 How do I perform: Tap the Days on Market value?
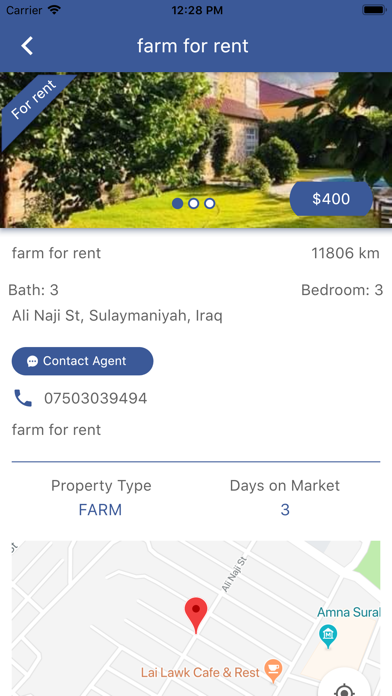285,510
